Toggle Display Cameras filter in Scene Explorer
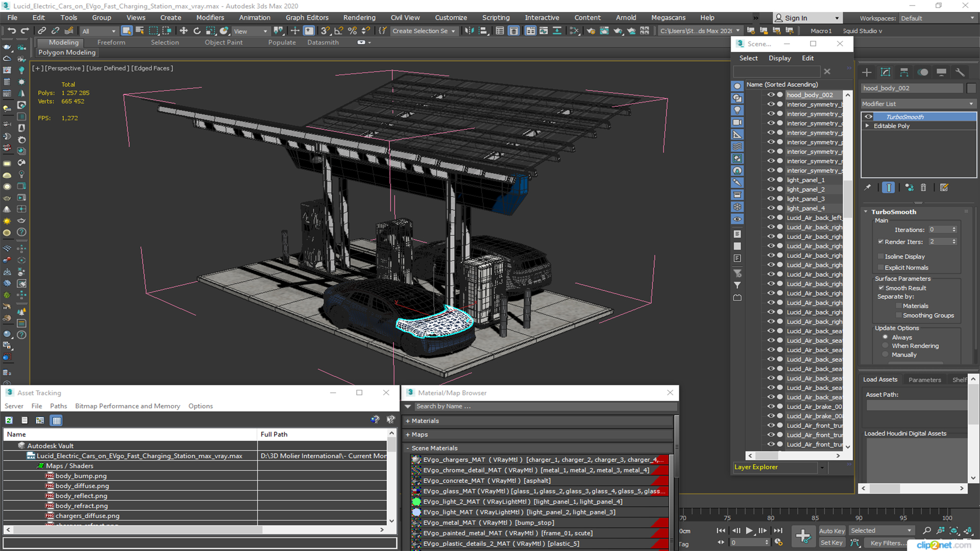 click(x=738, y=122)
